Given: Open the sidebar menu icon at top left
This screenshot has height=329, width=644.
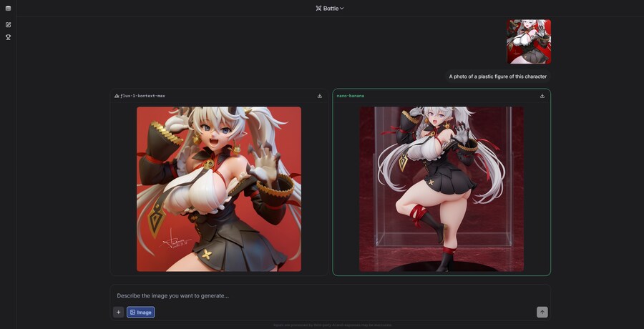Looking at the screenshot, I should (x=8, y=8).
